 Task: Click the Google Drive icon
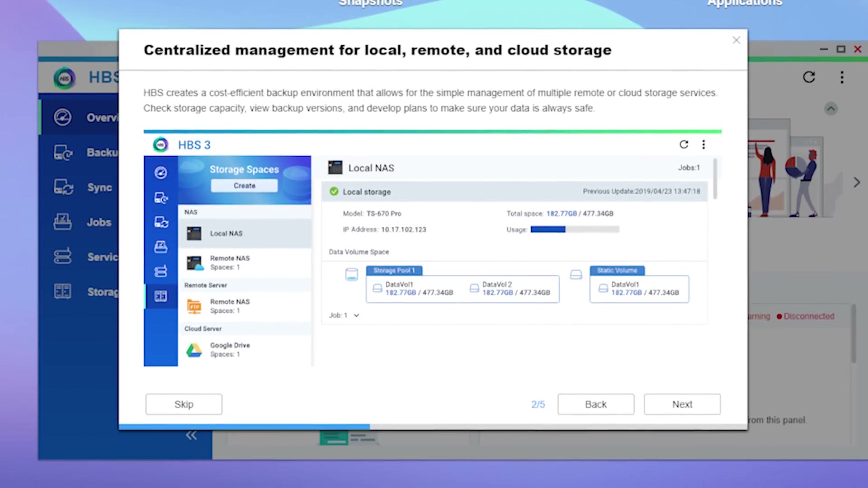(x=194, y=350)
